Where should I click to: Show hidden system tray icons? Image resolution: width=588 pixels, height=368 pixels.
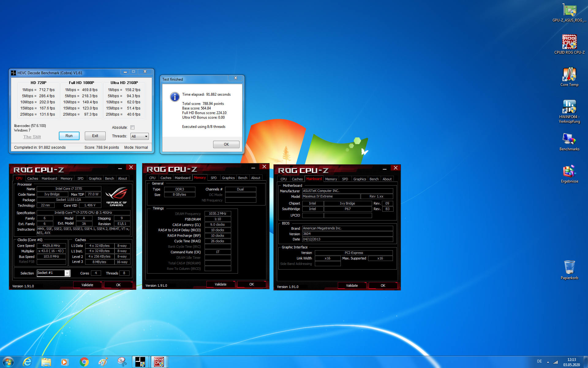[x=548, y=362]
